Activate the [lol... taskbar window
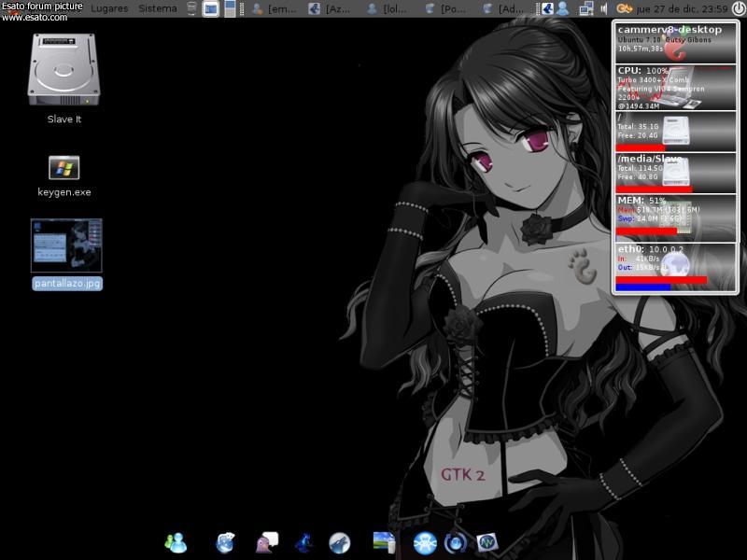Screen dimensions: 747x560 click(388, 8)
